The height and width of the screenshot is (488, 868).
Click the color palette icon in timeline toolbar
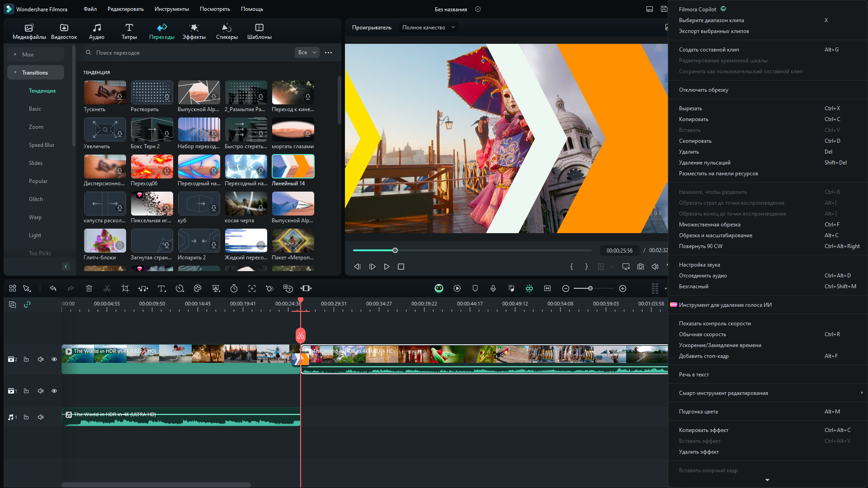(x=198, y=288)
